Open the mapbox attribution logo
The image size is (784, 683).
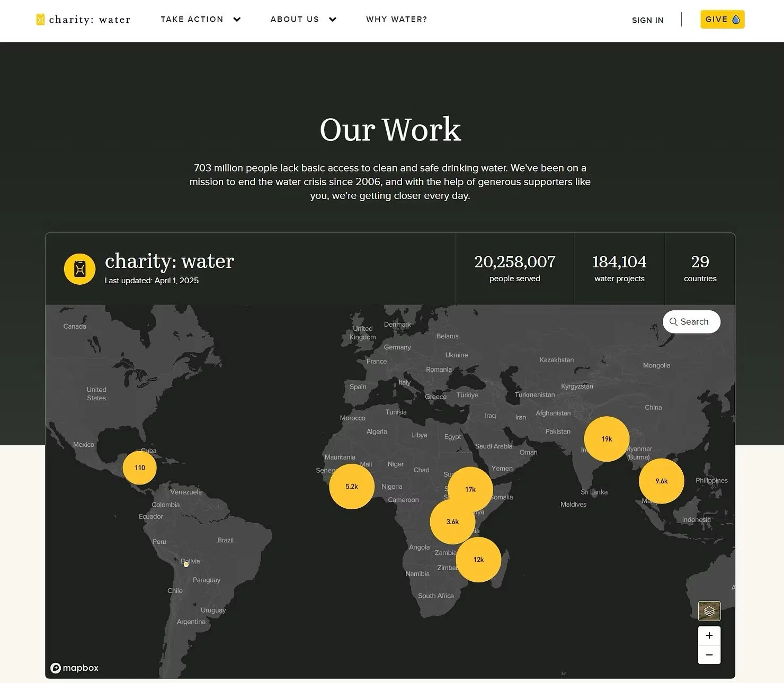(74, 668)
